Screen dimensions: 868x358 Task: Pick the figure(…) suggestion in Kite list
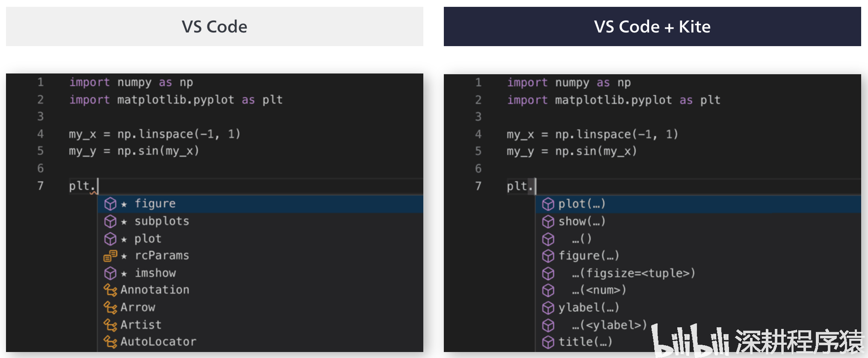(589, 256)
